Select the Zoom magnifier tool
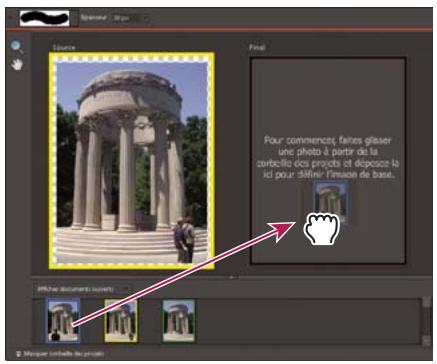437x364 pixels. point(16,47)
